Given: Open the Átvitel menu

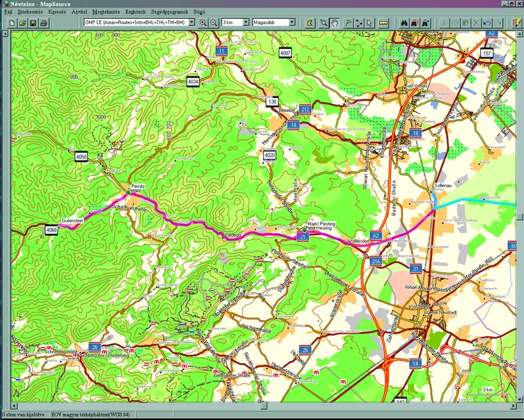Looking at the screenshot, I should pos(79,12).
